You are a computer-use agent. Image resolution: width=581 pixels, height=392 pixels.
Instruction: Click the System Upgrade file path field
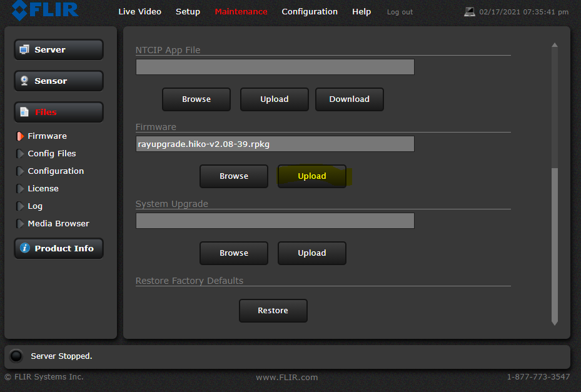275,221
